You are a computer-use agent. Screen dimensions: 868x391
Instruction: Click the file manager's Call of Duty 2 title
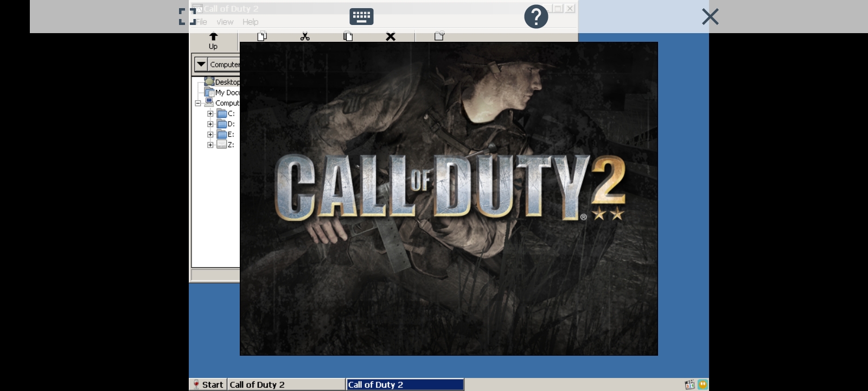pyautogui.click(x=231, y=9)
